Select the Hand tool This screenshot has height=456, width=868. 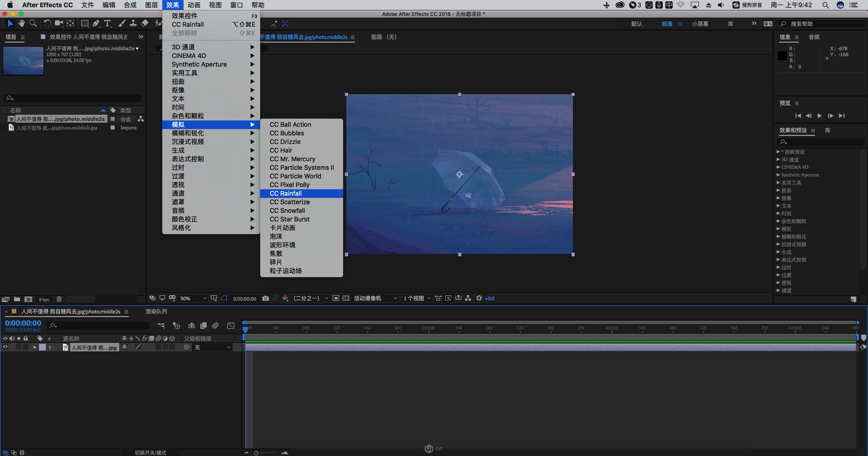click(22, 23)
